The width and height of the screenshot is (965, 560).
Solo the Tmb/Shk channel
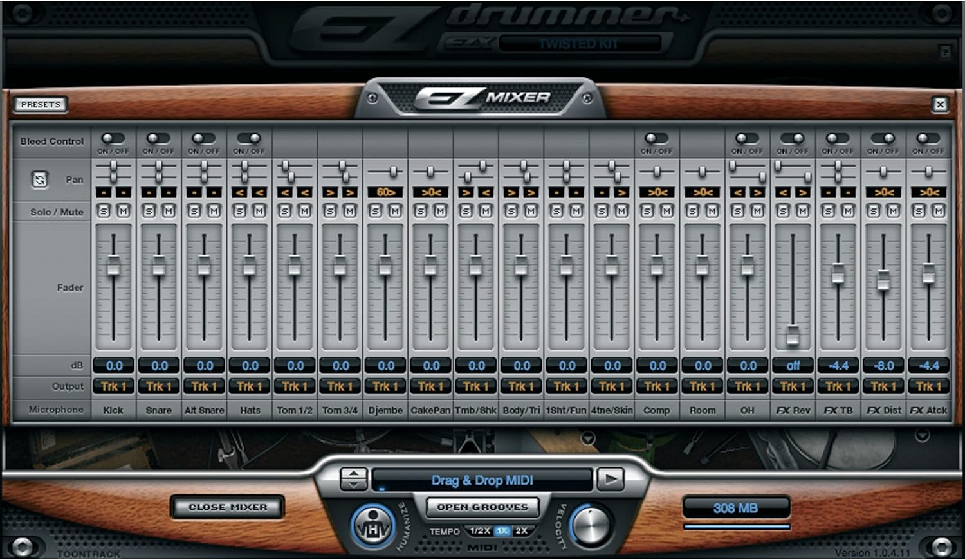[x=466, y=211]
